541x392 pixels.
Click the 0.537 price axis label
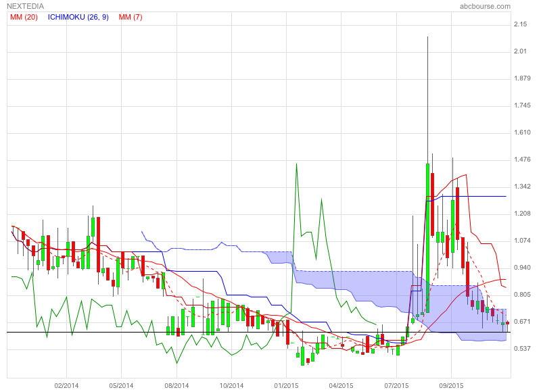(522, 349)
